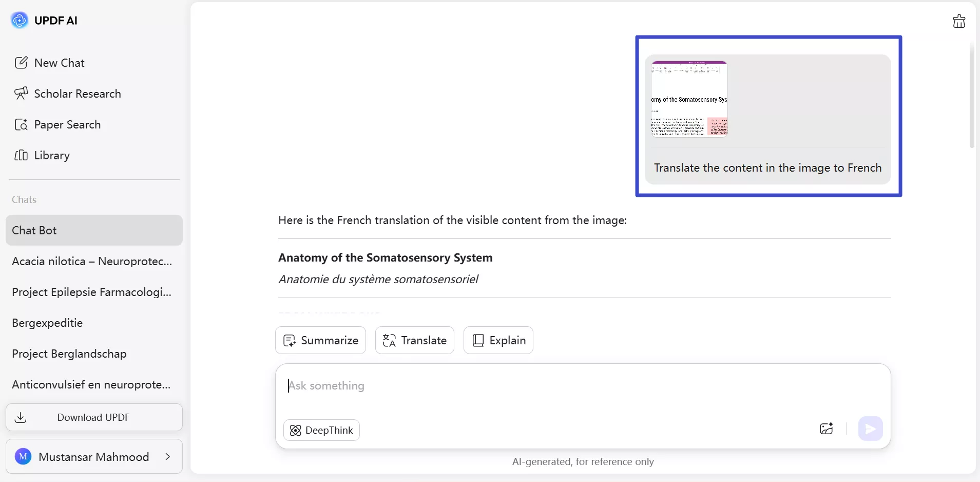Activate the Summarize quick action
This screenshot has width=980, height=482.
tap(320, 340)
